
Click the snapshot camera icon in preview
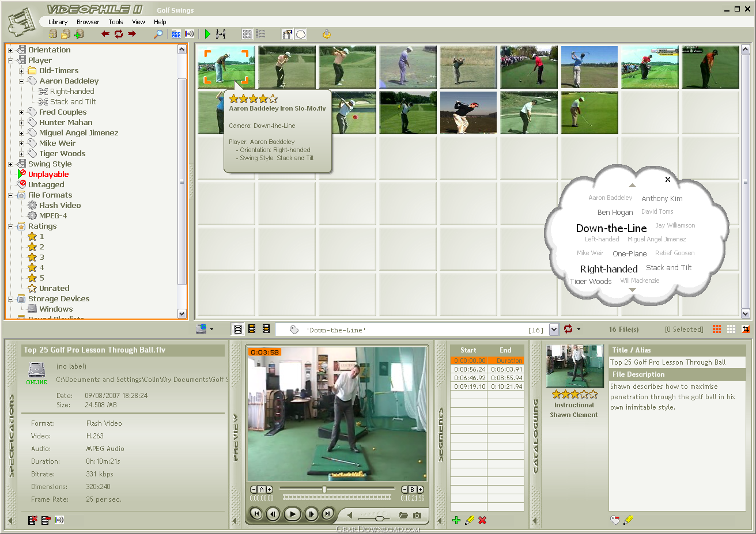pos(417,515)
